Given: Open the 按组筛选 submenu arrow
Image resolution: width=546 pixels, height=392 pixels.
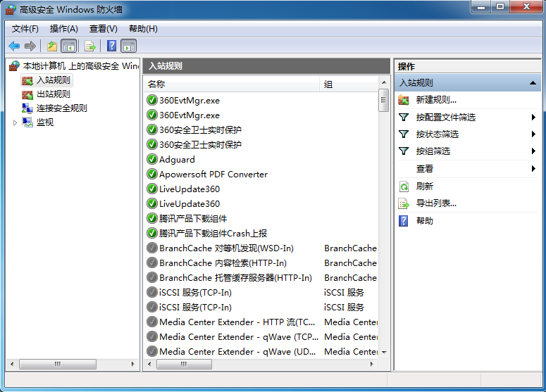Looking at the screenshot, I should (533, 151).
